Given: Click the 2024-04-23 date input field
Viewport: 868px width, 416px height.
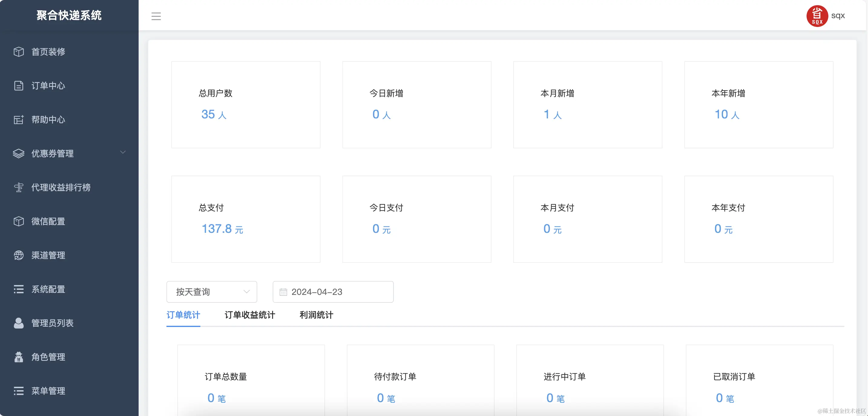Looking at the screenshot, I should [x=337, y=292].
